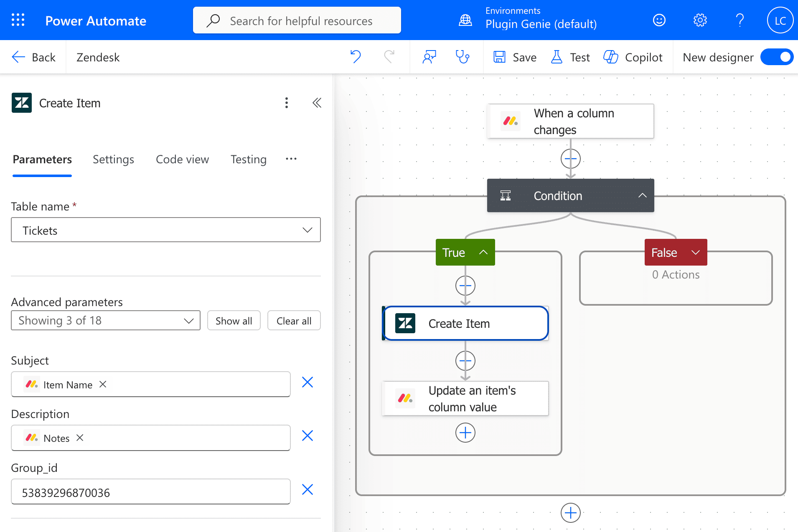Switch to the Code view tab
Image resolution: width=798 pixels, height=532 pixels.
click(182, 159)
